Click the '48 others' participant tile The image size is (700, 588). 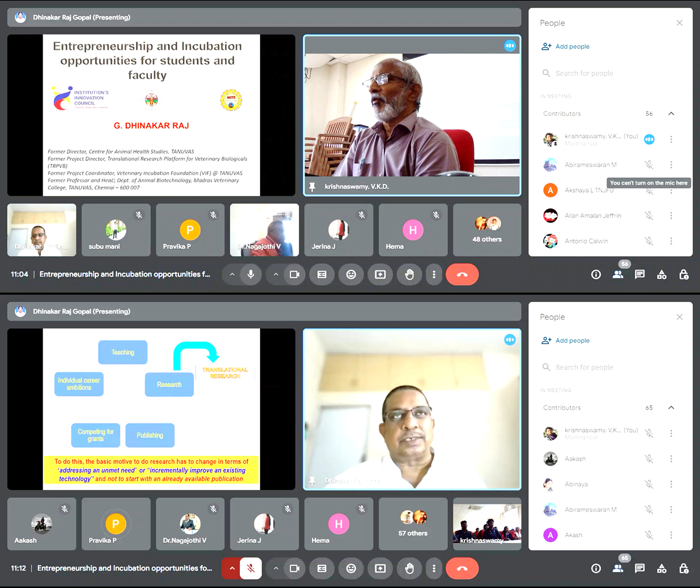coord(487,230)
